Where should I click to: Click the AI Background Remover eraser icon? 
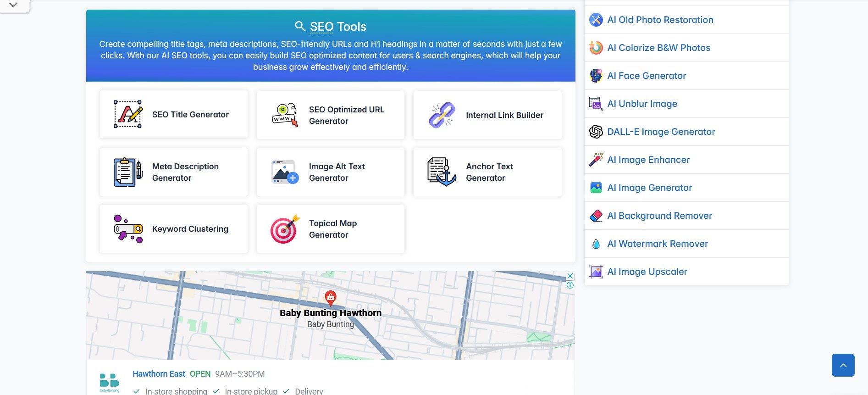tap(596, 216)
